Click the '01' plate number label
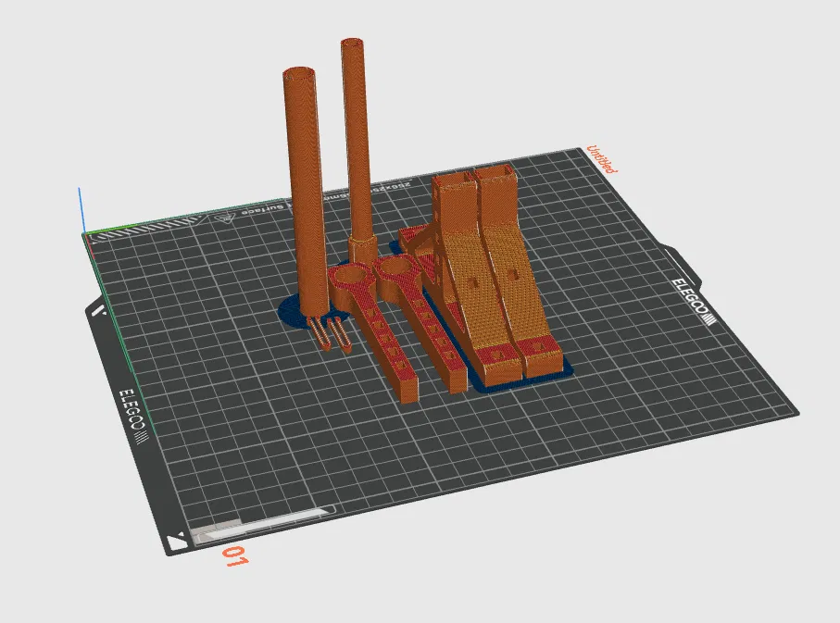840x623 pixels. (x=235, y=557)
